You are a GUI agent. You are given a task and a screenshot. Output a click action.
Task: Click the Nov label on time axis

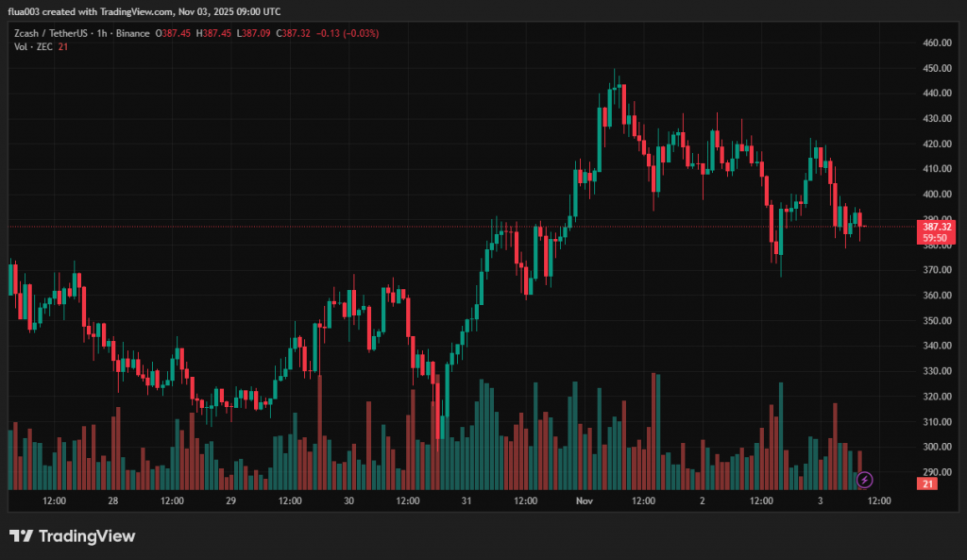pyautogui.click(x=585, y=501)
